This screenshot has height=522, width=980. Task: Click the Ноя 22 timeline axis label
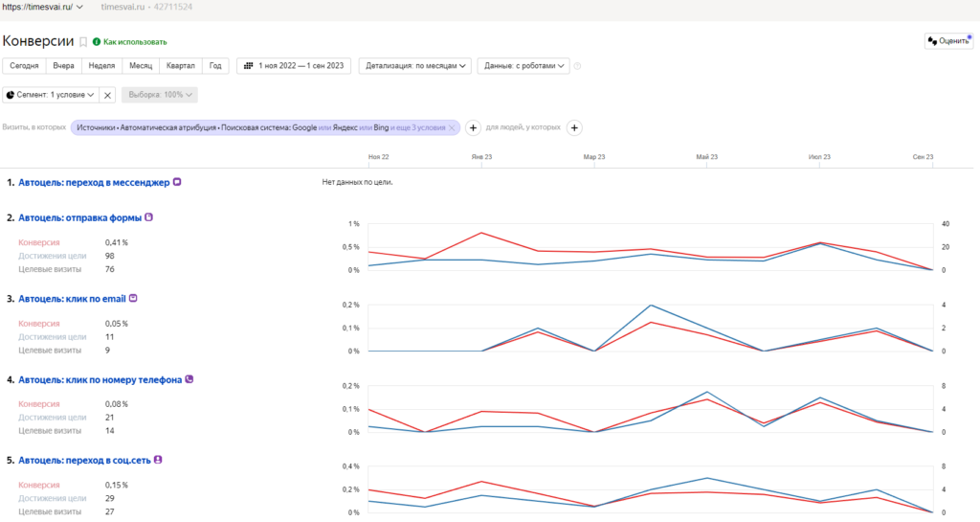coord(379,157)
